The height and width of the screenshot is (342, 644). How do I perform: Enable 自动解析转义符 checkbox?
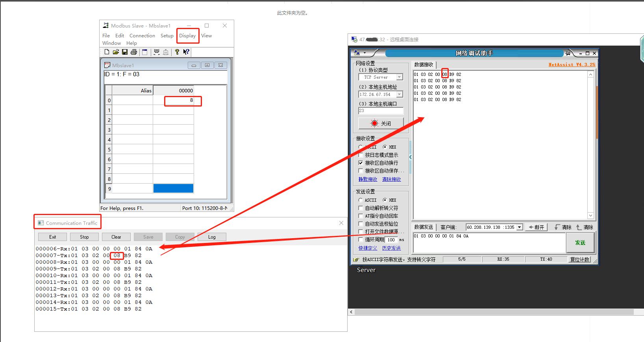pos(361,208)
